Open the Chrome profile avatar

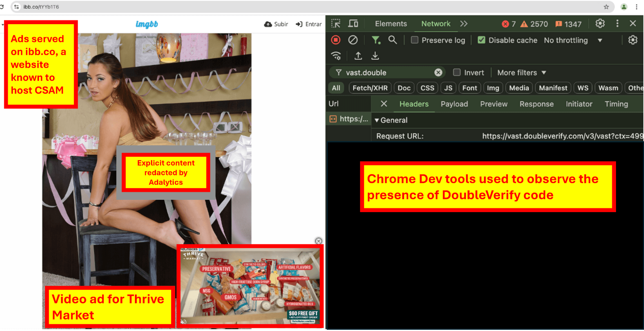(624, 7)
